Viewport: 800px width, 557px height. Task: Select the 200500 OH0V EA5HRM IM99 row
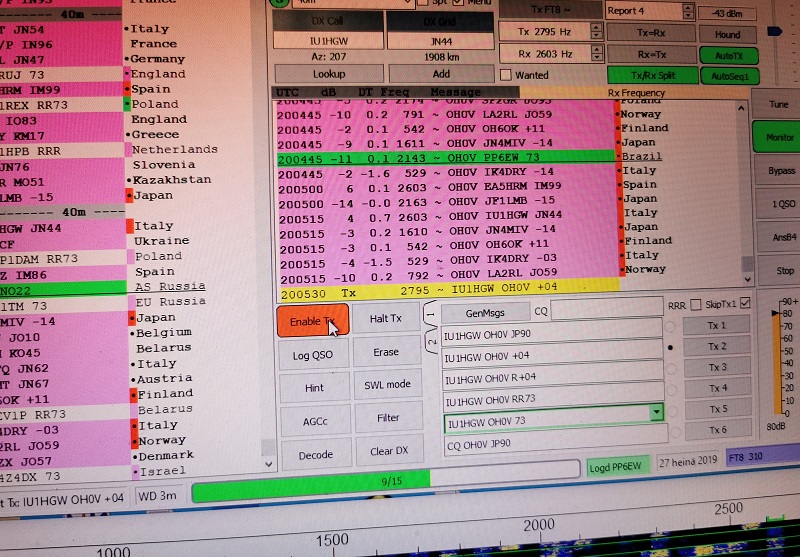446,187
